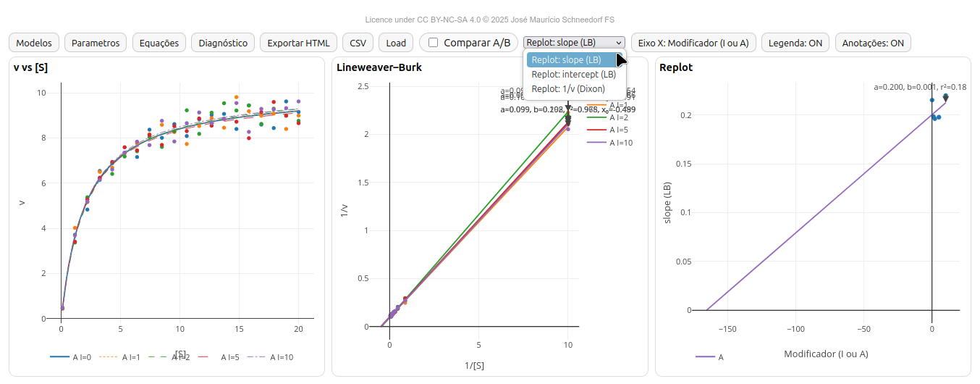Image resolution: width=980 pixels, height=384 pixels.
Task: Pick 'Replot: 1/v (Dixon)' option
Action: click(x=568, y=88)
